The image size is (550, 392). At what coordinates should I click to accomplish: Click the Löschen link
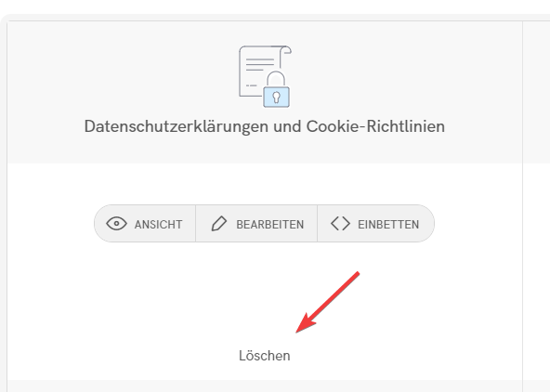coord(265,356)
